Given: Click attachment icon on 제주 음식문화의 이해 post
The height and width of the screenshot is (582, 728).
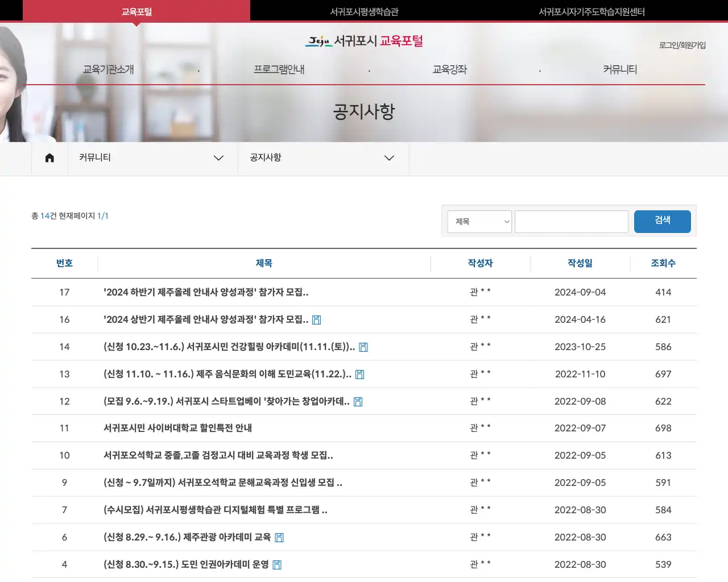Looking at the screenshot, I should tap(359, 374).
